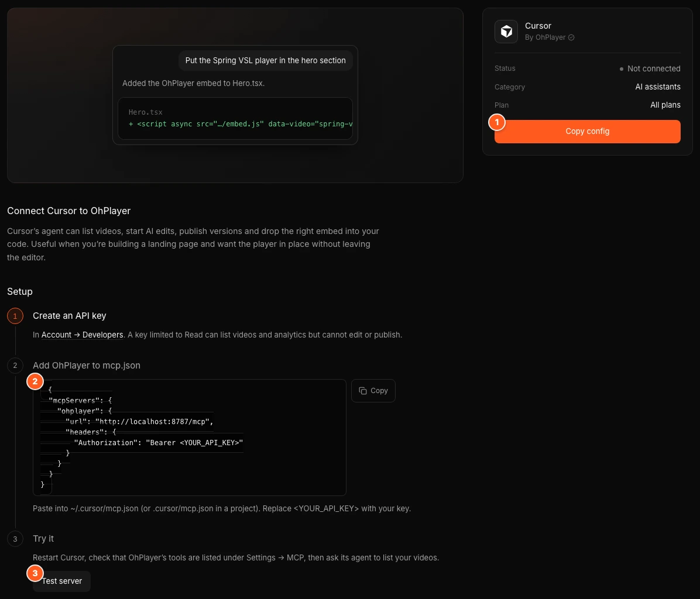Click the Authorization Bearer line in code
This screenshot has height=599, width=700.
[159, 442]
